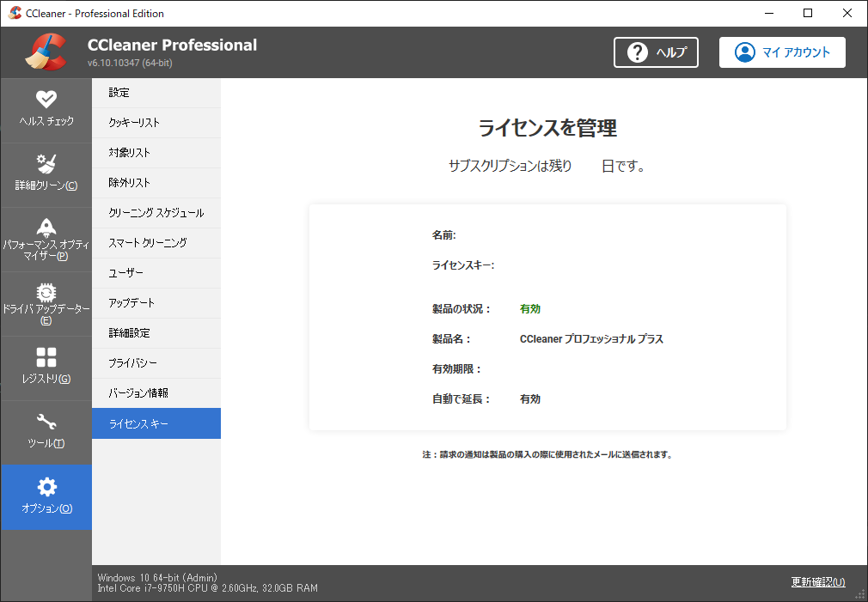
Task: Go to ユーザー options page
Action: point(156,273)
